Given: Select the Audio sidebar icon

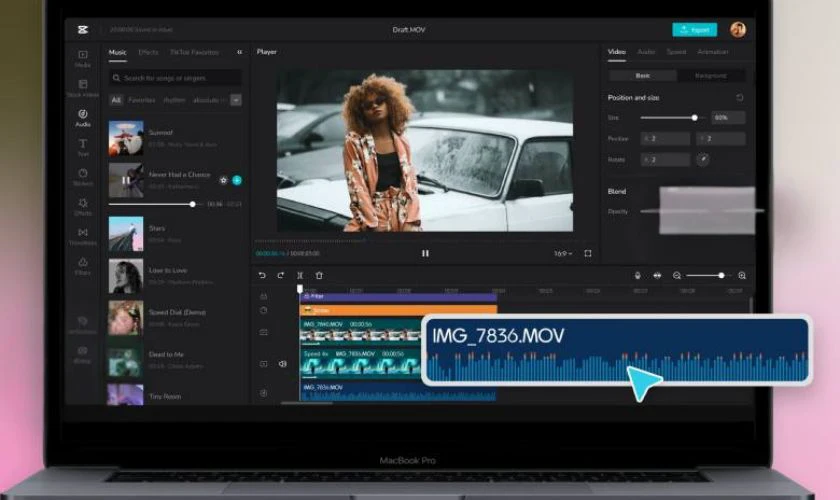Looking at the screenshot, I should click(x=82, y=118).
